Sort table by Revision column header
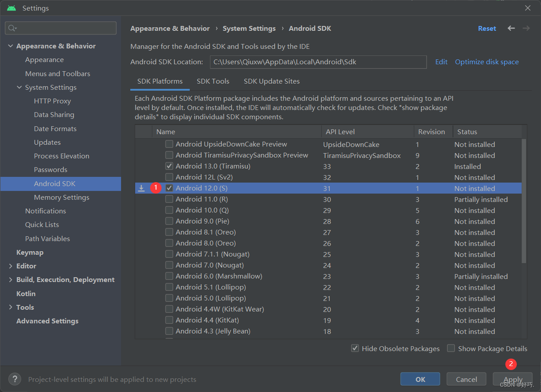This screenshot has width=541, height=392. click(433, 132)
